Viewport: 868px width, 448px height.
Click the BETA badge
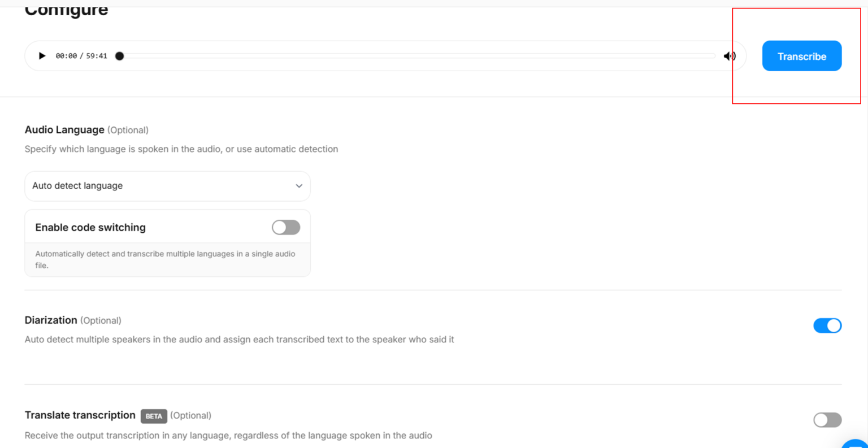pyautogui.click(x=154, y=416)
